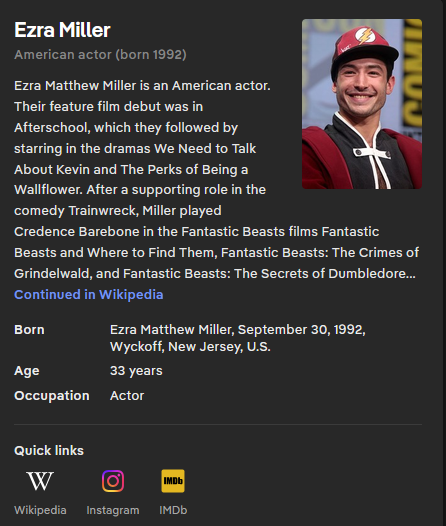This screenshot has width=446, height=526.
Task: Click the biography description paragraph
Action: click(x=217, y=179)
